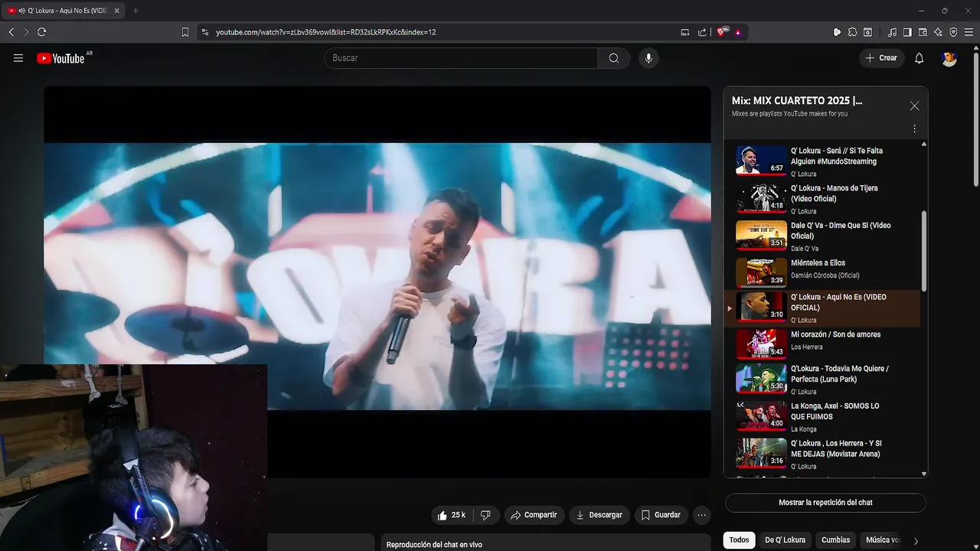Image resolution: width=980 pixels, height=551 pixels.
Task: Start voice search with microphone icon
Action: click(648, 58)
